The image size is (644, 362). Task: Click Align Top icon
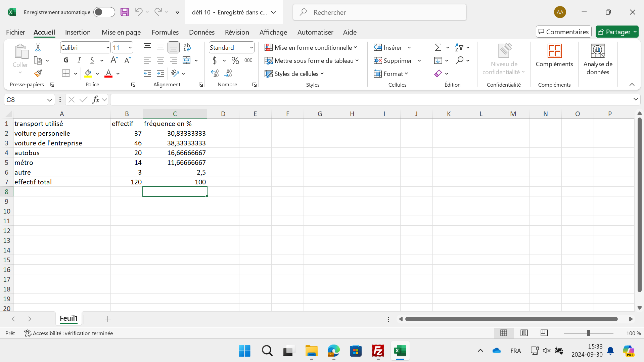click(x=147, y=47)
